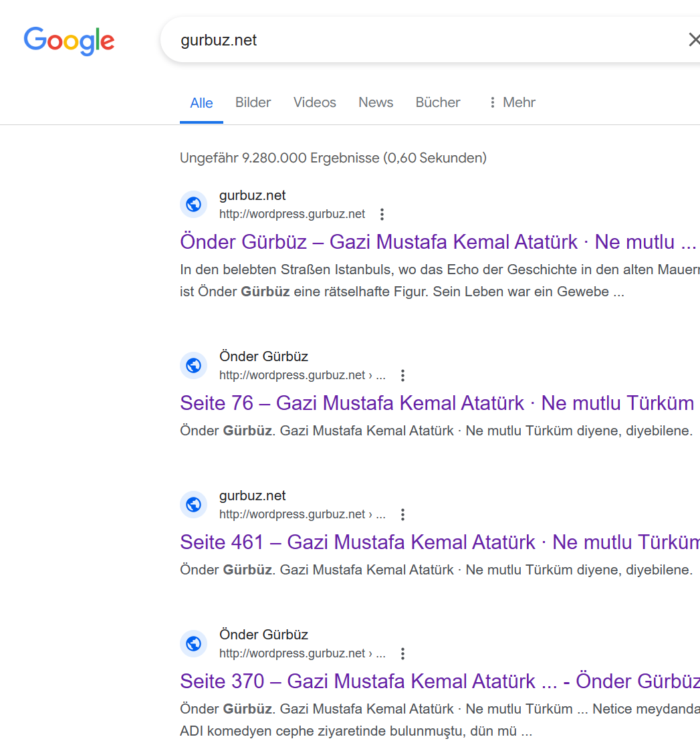Viewport: 700px width, 743px height.
Task: Open three-dot options for Seite 461 result
Action: 402,514
